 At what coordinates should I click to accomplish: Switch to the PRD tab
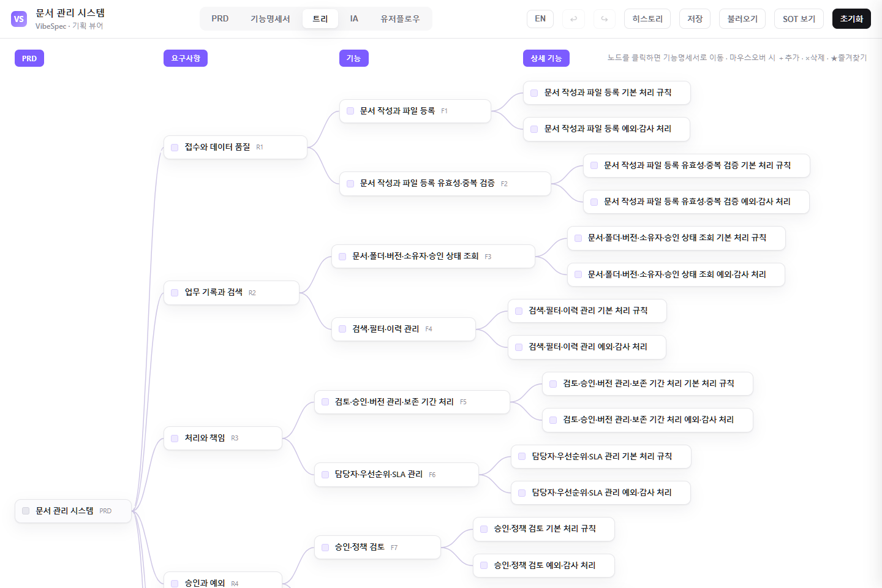coord(220,19)
